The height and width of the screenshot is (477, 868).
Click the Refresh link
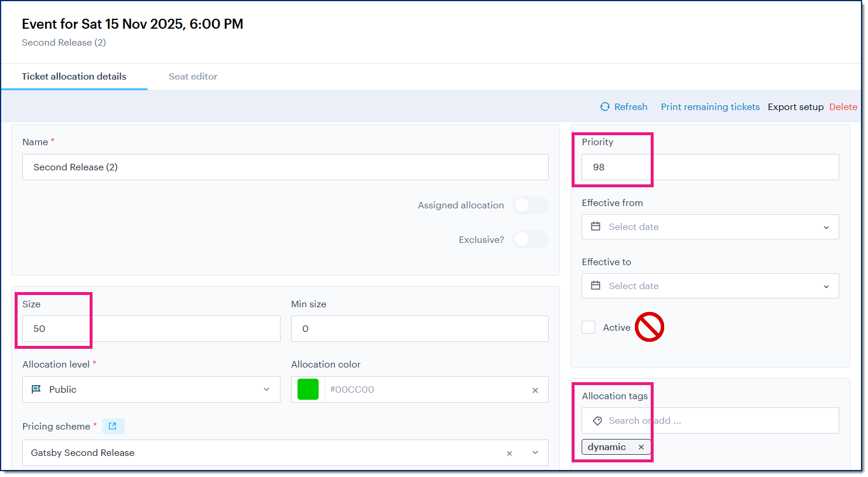624,107
